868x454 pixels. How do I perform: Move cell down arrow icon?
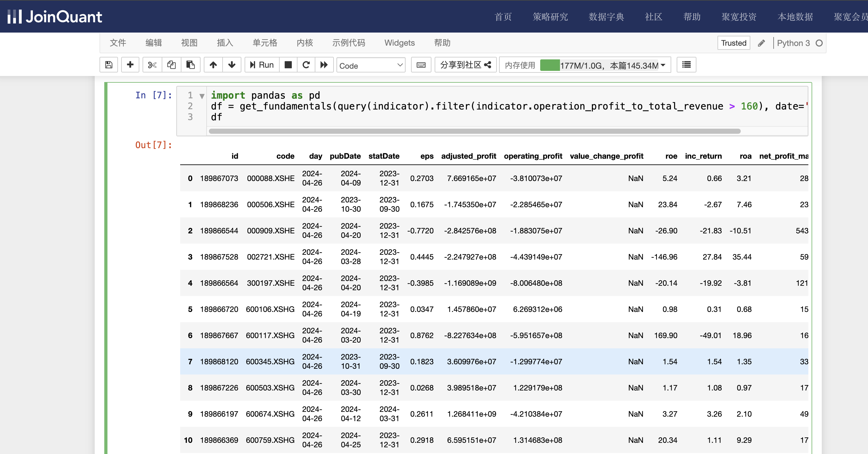click(x=232, y=65)
